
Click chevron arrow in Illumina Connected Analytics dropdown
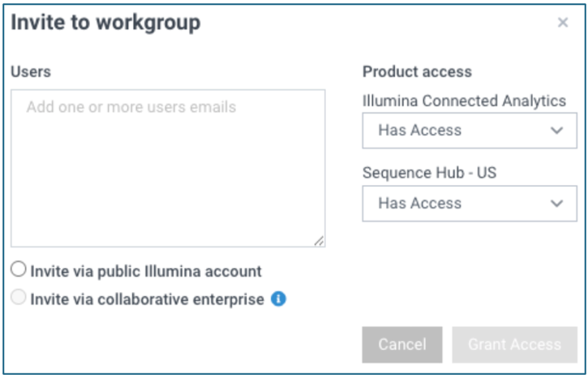click(556, 131)
